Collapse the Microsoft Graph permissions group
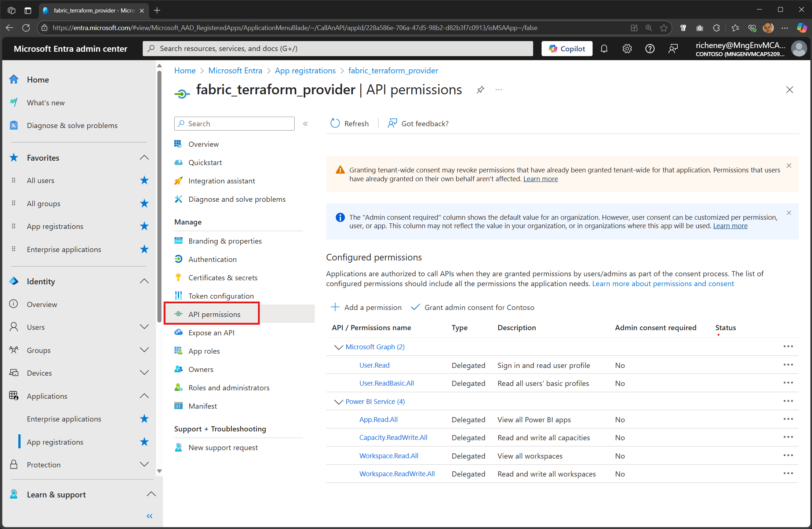Viewport: 812px width, 529px height. pos(338,347)
